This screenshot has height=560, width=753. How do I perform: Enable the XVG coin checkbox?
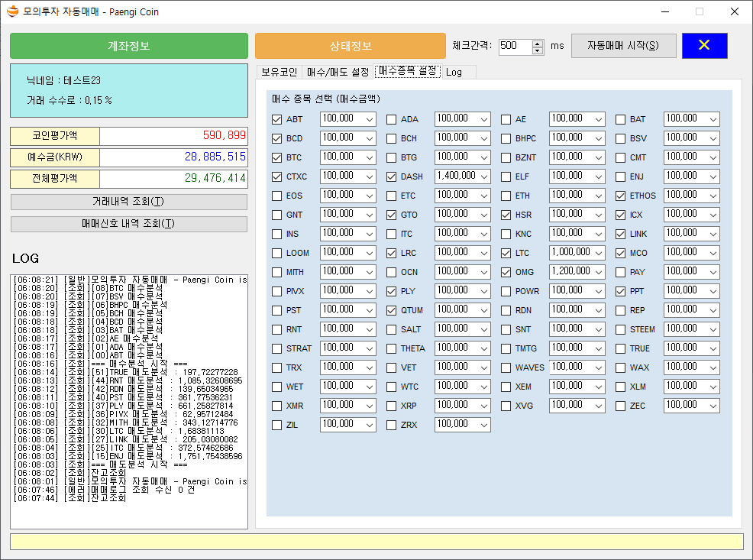tap(506, 406)
